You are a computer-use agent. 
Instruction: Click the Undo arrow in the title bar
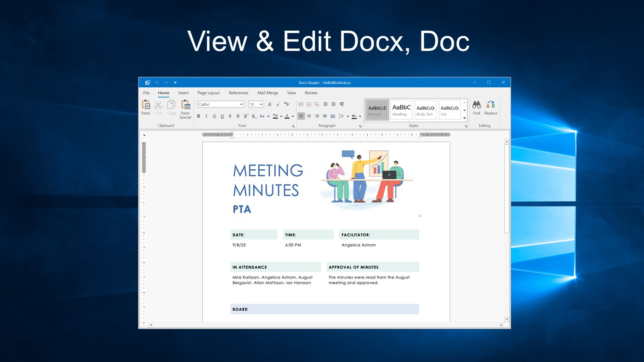[x=157, y=82]
